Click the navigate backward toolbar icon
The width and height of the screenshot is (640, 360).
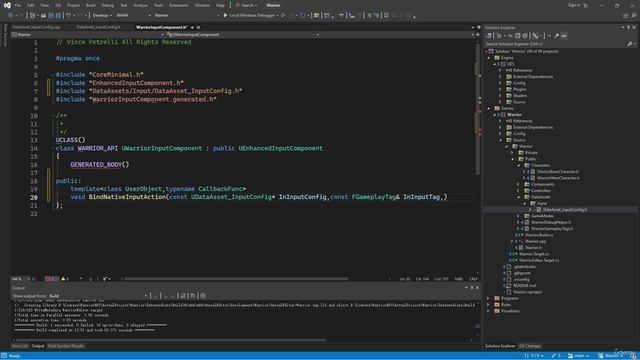tap(10, 16)
